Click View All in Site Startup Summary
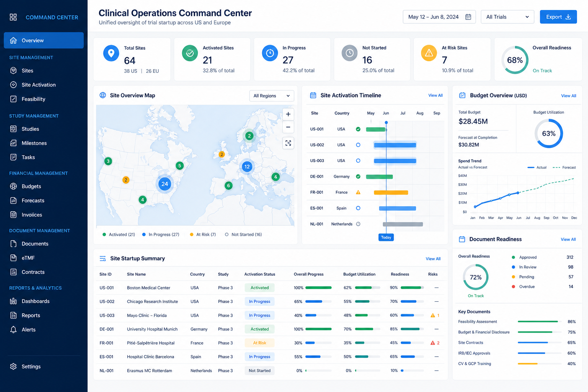 pos(433,259)
